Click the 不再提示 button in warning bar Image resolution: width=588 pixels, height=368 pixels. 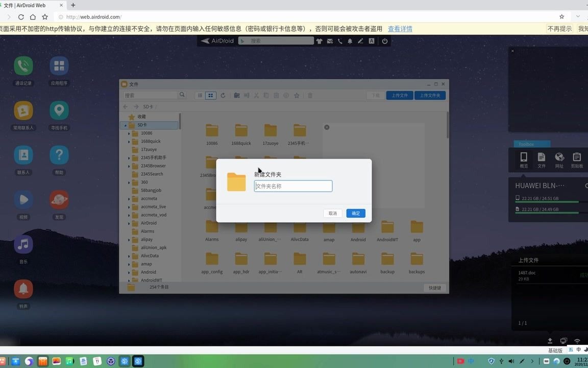(x=560, y=29)
